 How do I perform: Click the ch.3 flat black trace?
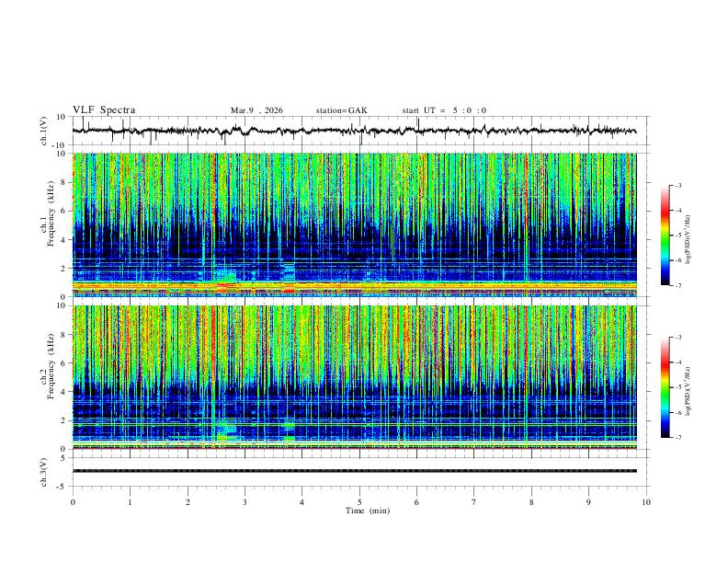355,471
